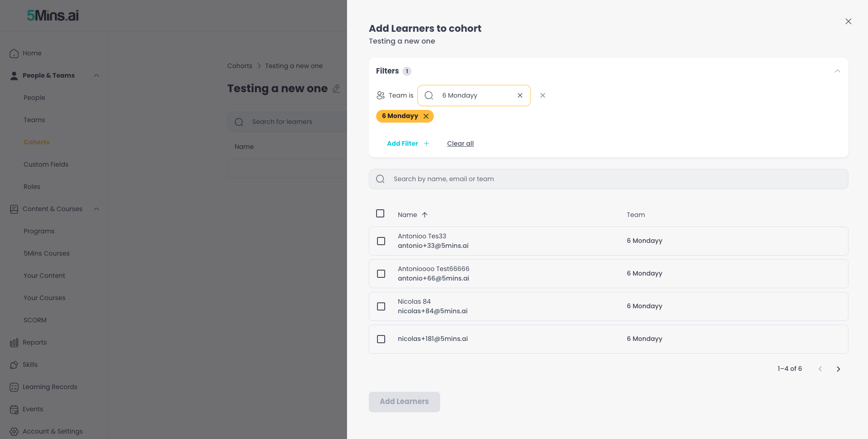Check the Antoniooo Test66666 row
Viewport: 868px width, 439px height.
(381, 274)
